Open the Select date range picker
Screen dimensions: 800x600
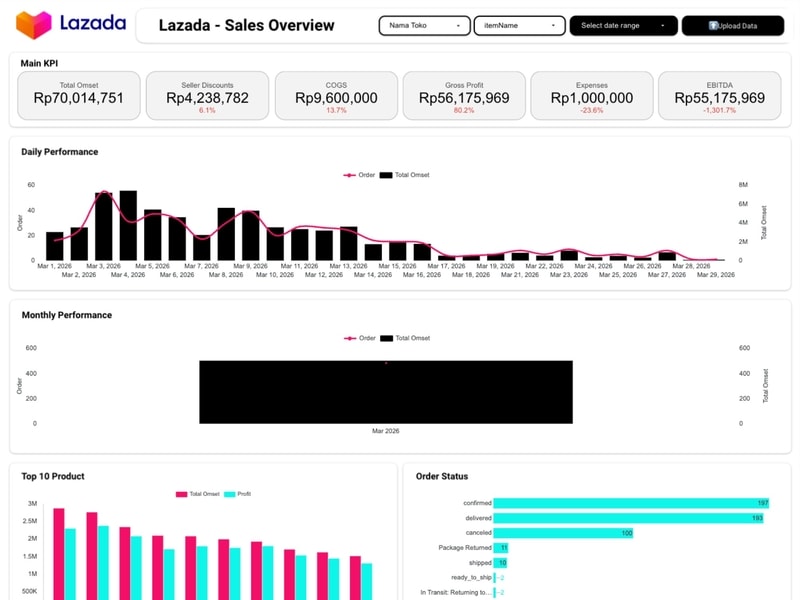pos(622,26)
